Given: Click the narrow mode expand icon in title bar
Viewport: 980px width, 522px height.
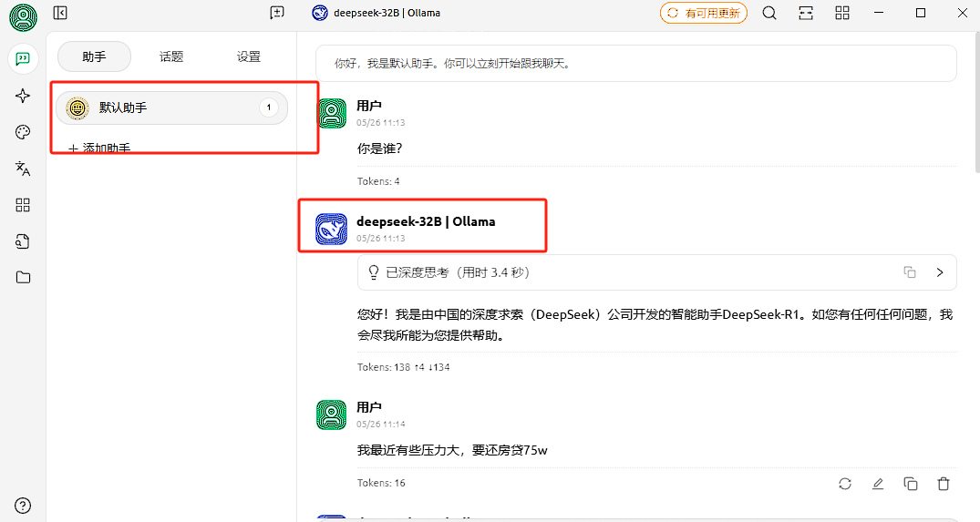Looking at the screenshot, I should coord(806,13).
